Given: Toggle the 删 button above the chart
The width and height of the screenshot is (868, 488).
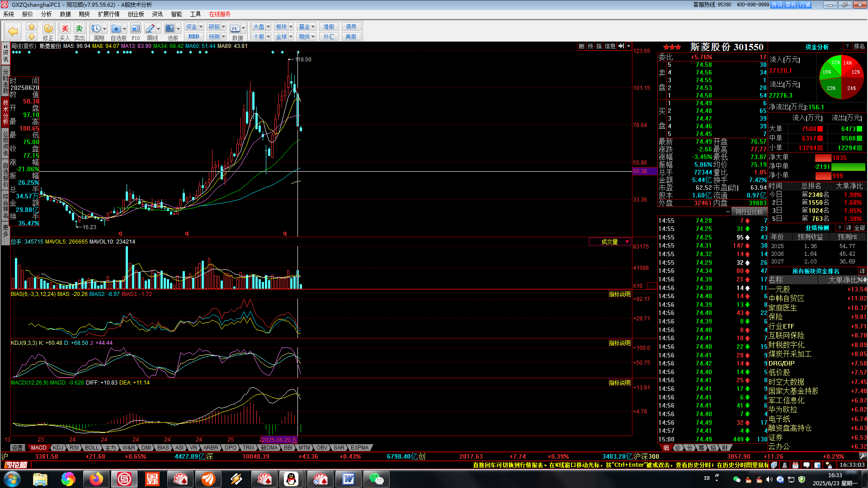Looking at the screenshot, I should click(x=581, y=46).
